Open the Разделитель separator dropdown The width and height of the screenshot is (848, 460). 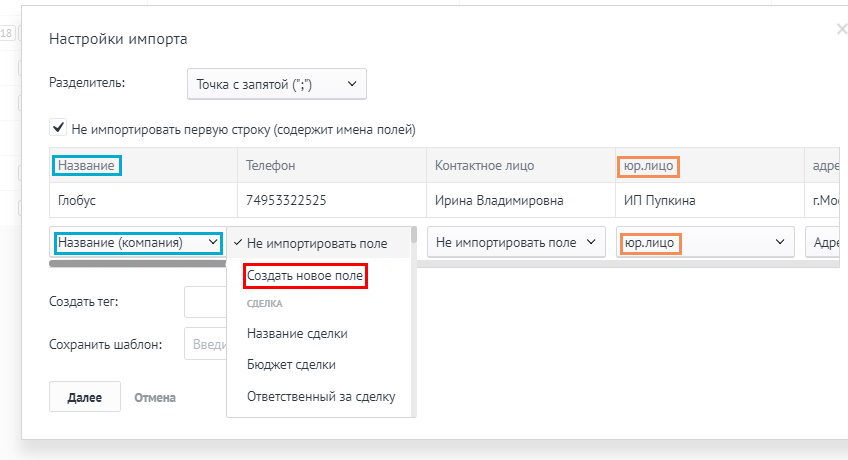[x=277, y=84]
